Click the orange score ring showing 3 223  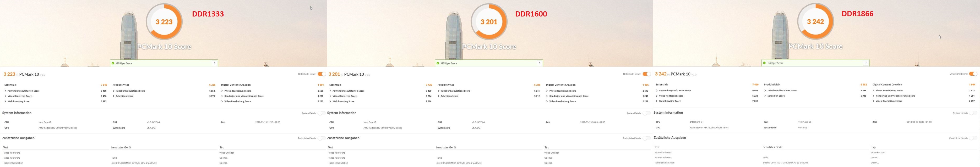tap(164, 22)
